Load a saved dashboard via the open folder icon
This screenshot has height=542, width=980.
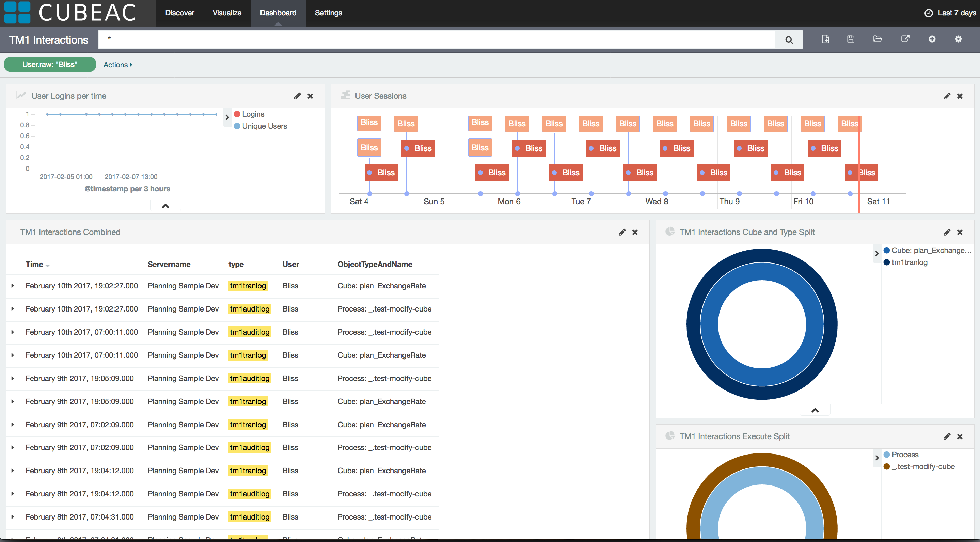(x=877, y=39)
